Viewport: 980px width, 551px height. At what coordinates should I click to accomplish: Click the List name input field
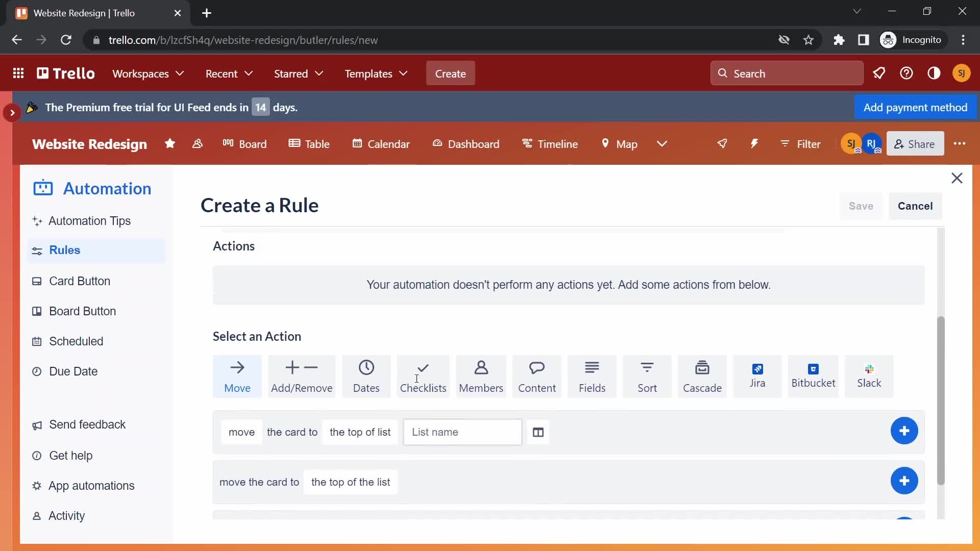tap(463, 432)
